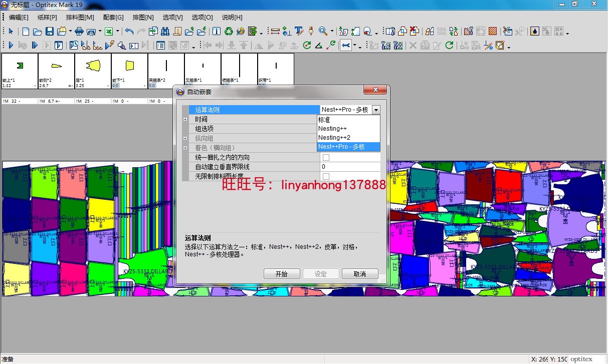This screenshot has height=364, width=608.
Task: Open dropdown arrow beside zoom magnifier
Action: [x=332, y=31]
